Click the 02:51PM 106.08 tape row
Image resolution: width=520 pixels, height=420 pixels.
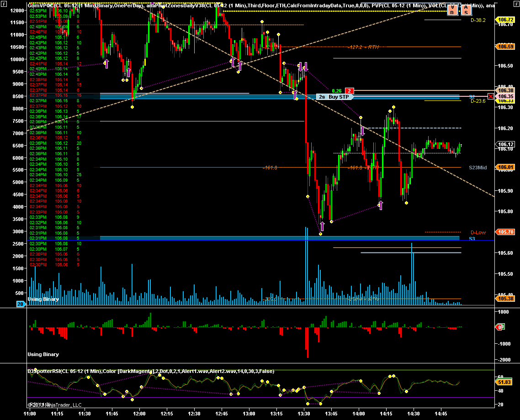pyautogui.click(x=55, y=21)
